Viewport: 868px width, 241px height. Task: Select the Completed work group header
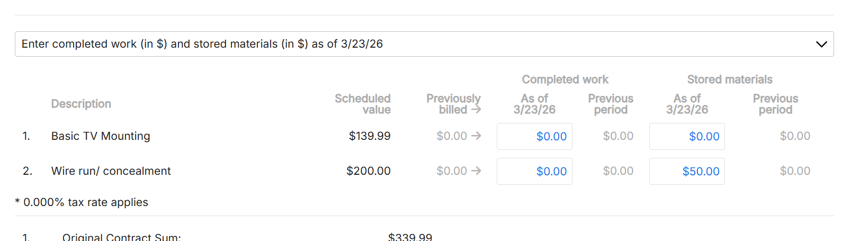(x=565, y=79)
